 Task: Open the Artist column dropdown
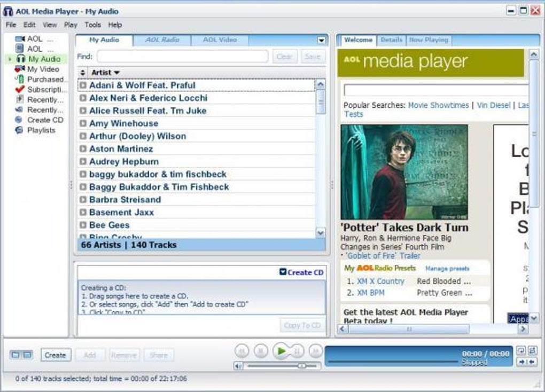[x=117, y=73]
